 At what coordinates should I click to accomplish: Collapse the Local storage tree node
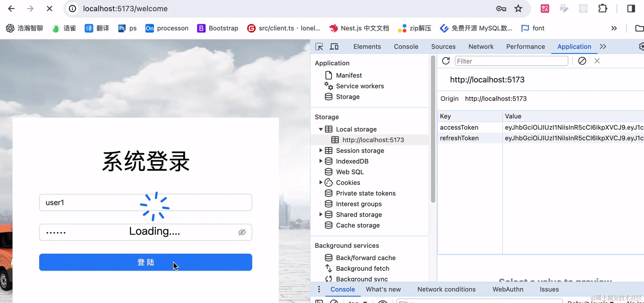pos(321,129)
